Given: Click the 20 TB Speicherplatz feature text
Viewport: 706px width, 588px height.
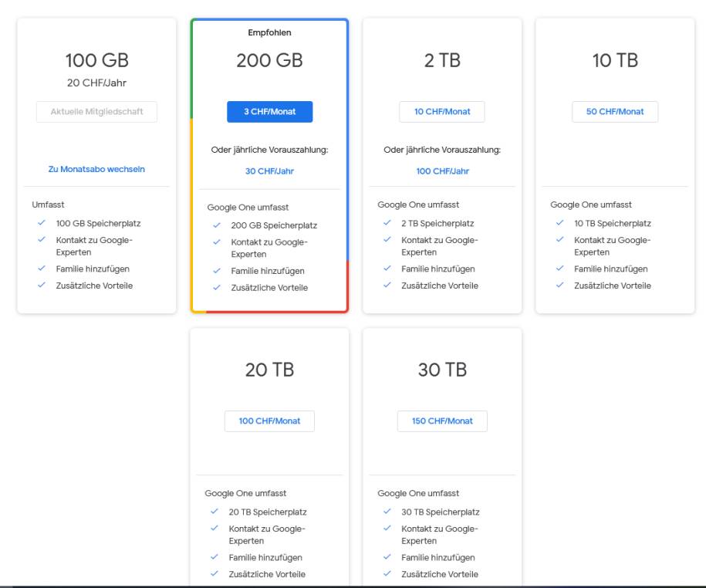Looking at the screenshot, I should (268, 512).
